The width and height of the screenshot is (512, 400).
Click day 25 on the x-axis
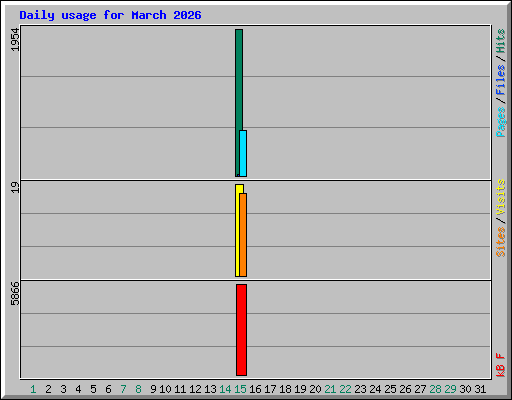tap(390, 389)
